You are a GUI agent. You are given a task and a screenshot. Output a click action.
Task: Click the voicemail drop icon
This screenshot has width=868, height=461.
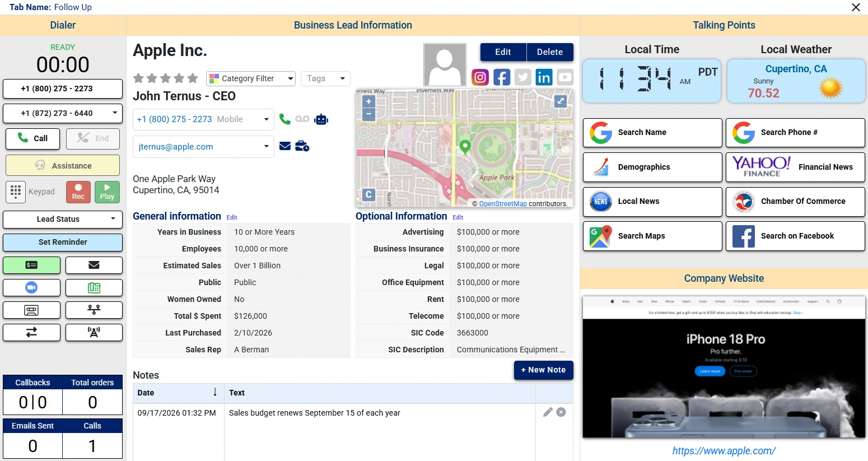coord(302,119)
